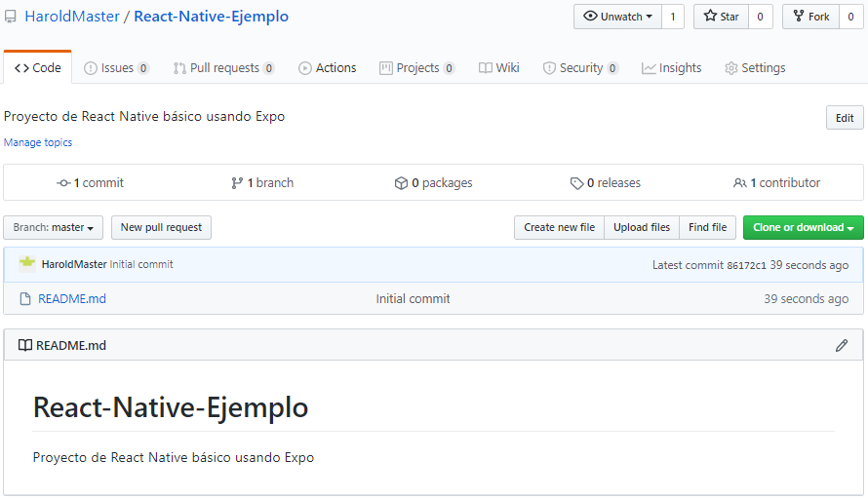Switch to the Pull requests tab

pos(223,68)
